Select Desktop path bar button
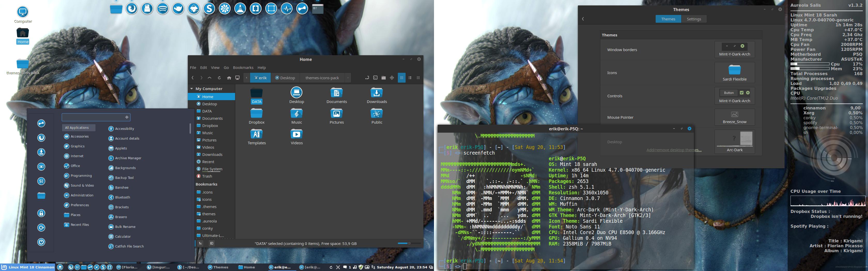This screenshot has width=868, height=271. [x=285, y=78]
